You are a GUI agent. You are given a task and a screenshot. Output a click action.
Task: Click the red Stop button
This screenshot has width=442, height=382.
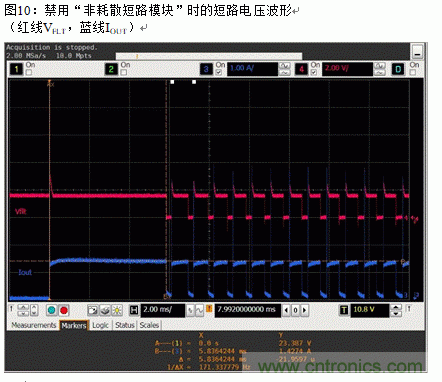64,310
